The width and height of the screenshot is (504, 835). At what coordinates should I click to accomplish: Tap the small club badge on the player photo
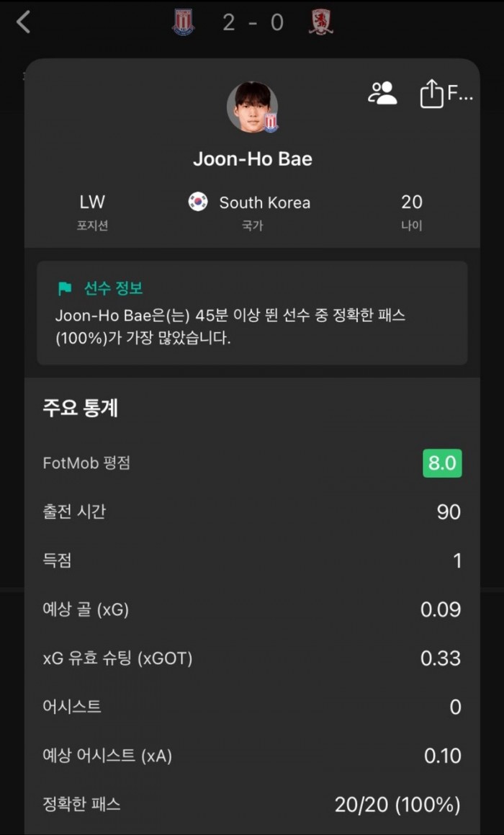(271, 123)
